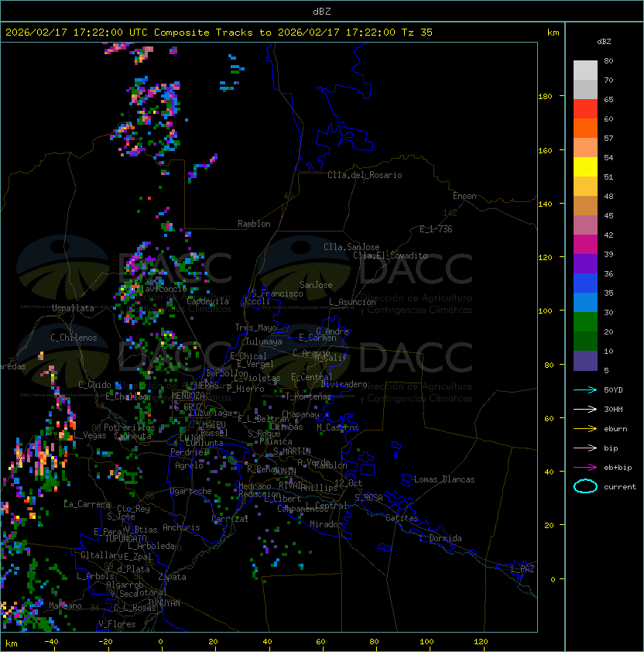Click the '42' value on color scale
This screenshot has height=652, width=644.
[x=608, y=235]
